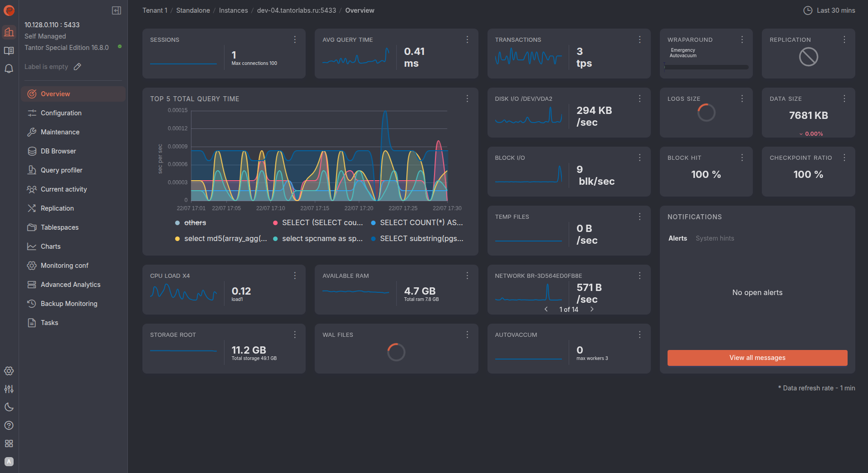Open Replication card options menu

[x=844, y=40]
